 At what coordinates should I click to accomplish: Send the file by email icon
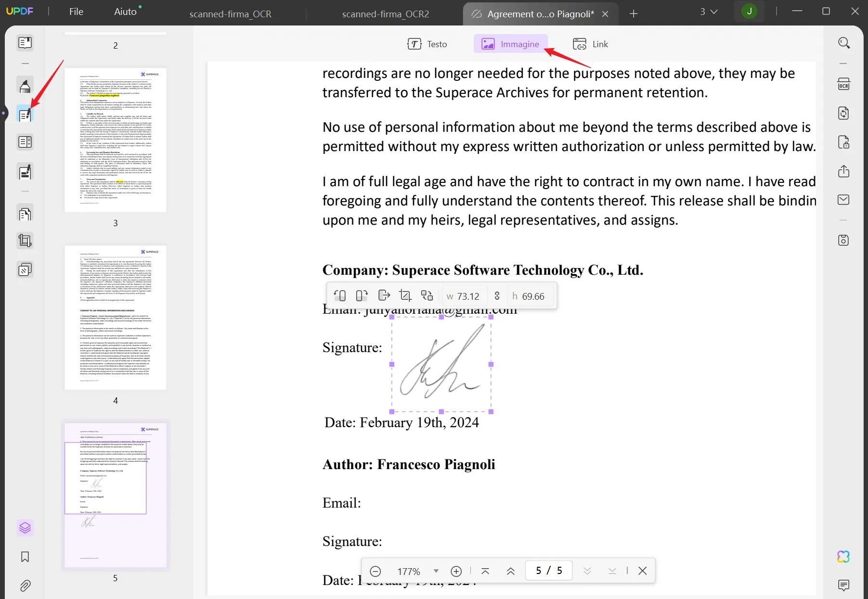click(x=843, y=200)
